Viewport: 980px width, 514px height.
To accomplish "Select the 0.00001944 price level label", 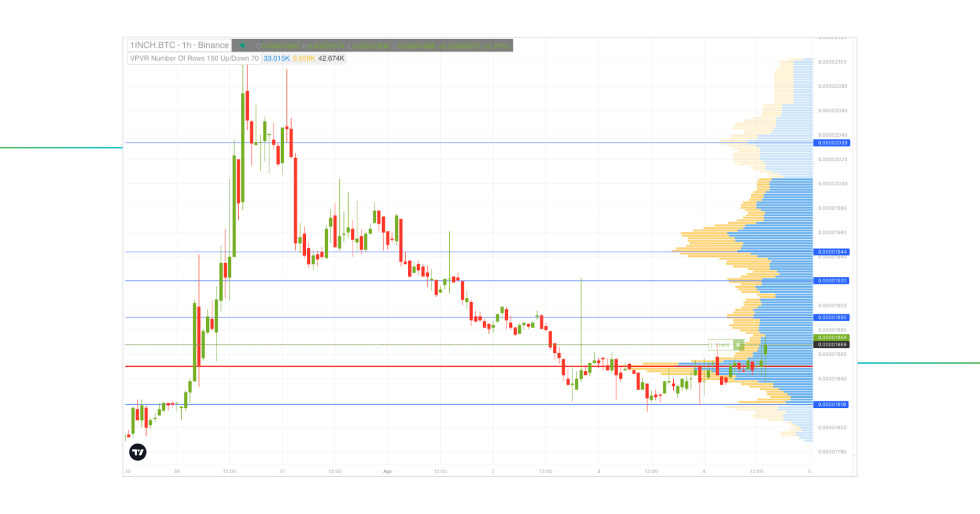I will coord(832,252).
